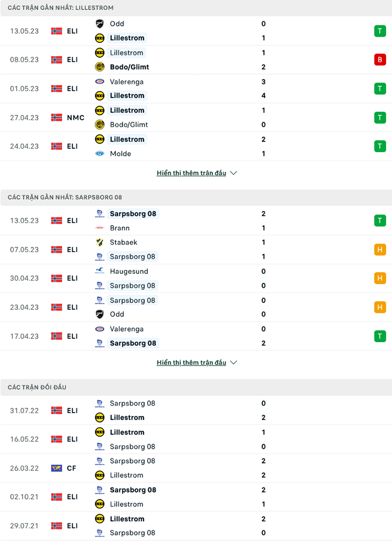The height and width of the screenshot is (544, 392).
Task: Select the Sarpsborg 08 crest
Action: [101, 213]
